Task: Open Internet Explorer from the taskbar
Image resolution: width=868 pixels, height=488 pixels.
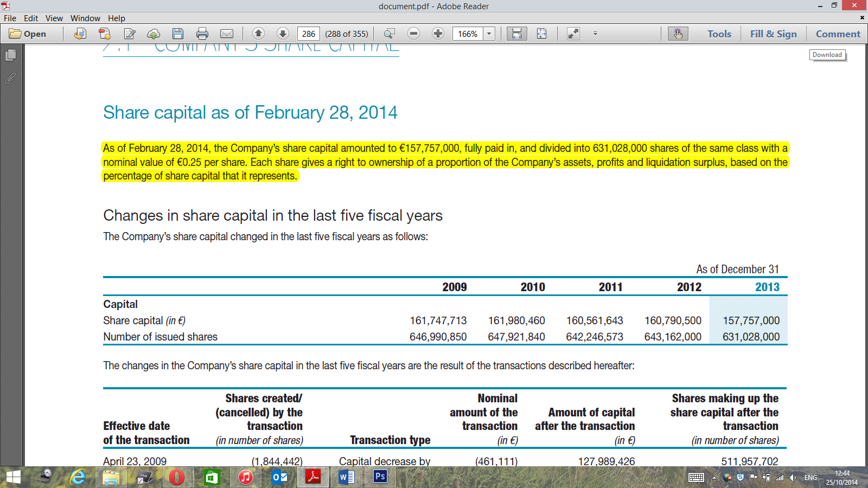Action: tap(79, 477)
